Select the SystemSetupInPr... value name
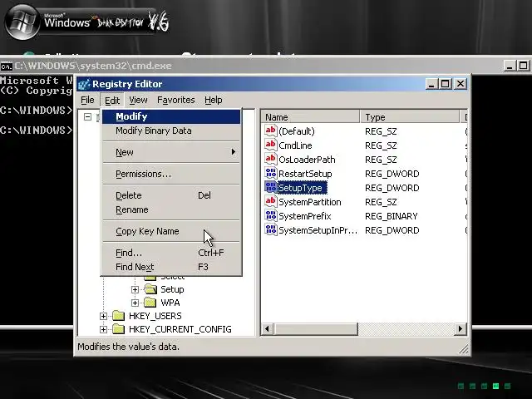The image size is (532, 399). pos(318,230)
